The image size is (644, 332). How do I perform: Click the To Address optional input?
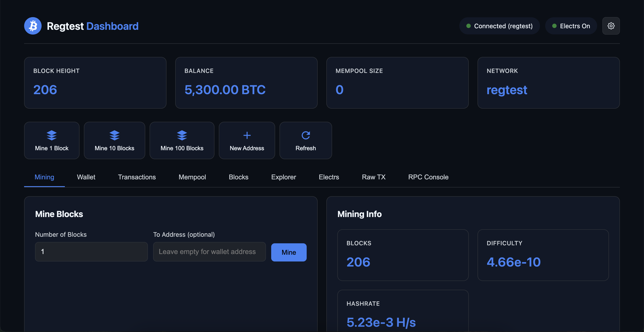point(209,251)
